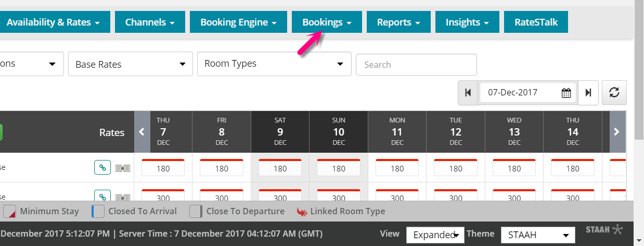Open the Insights menu
644x246 pixels.
[467, 22]
